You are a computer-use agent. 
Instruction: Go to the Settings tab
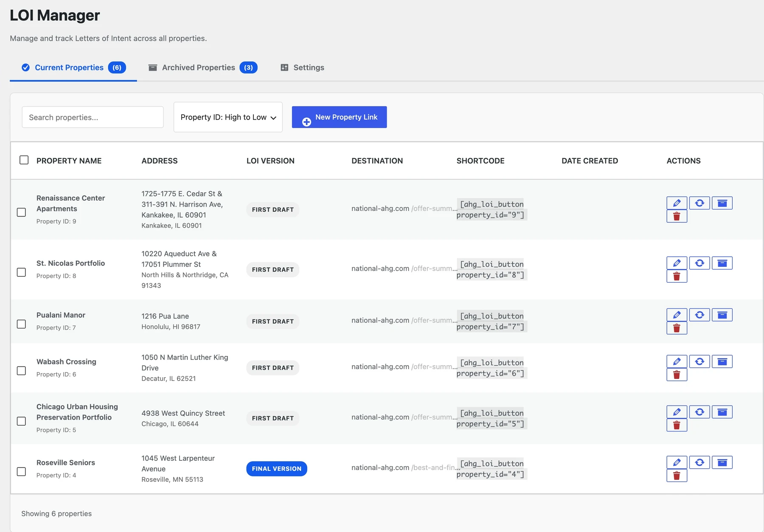[x=302, y=67]
